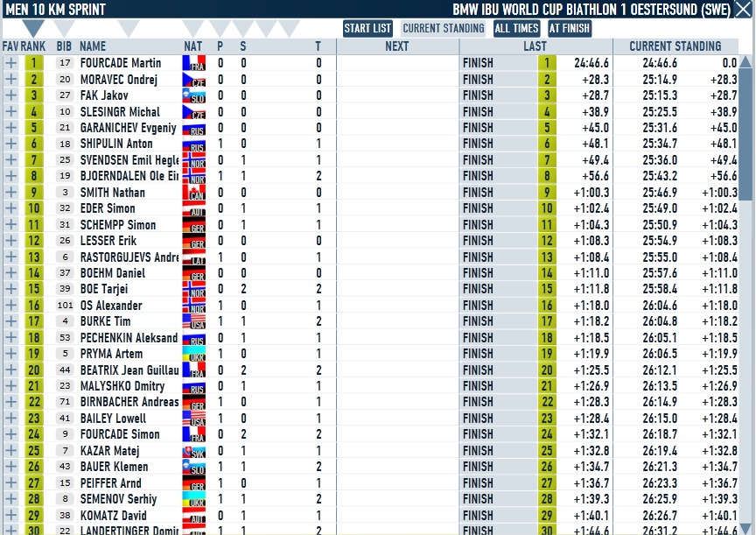This screenshot has height=535, width=756.
Task: Select BJOERNDALEN Ole Einar name cell
Action: pos(129,176)
